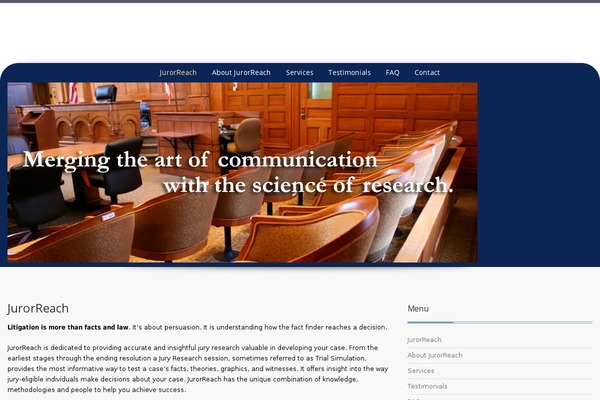600x400 pixels.
Task: Open About JurorReach in top navigation
Action: tap(241, 73)
